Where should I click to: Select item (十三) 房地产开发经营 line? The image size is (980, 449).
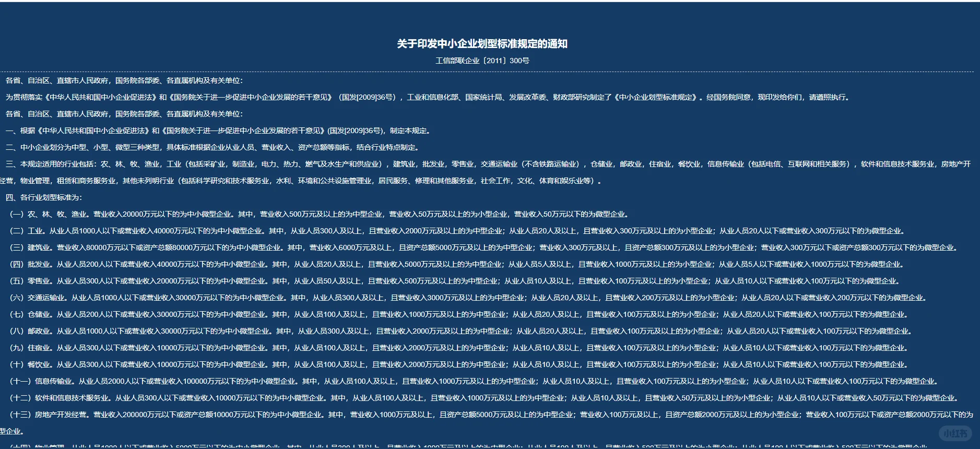[487, 423]
